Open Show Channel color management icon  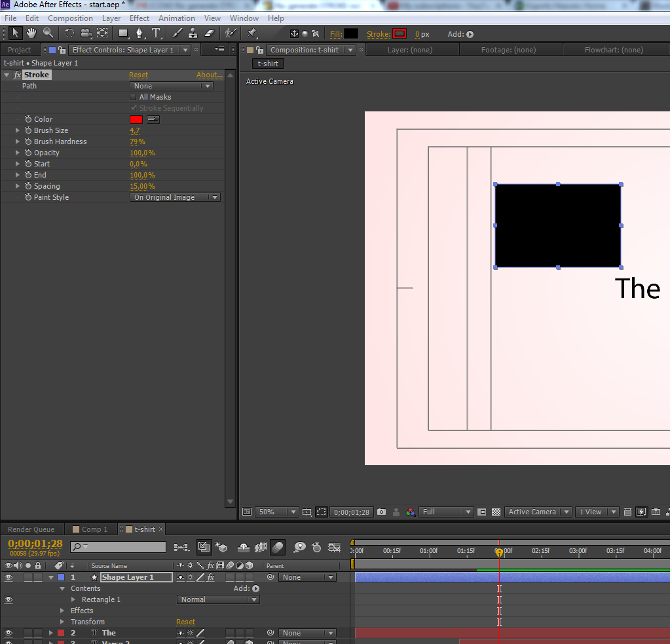pos(410,512)
